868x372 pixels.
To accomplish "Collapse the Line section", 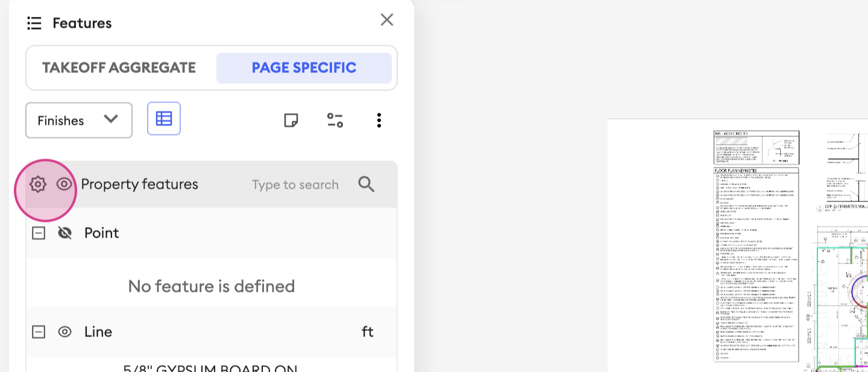I will [x=39, y=332].
